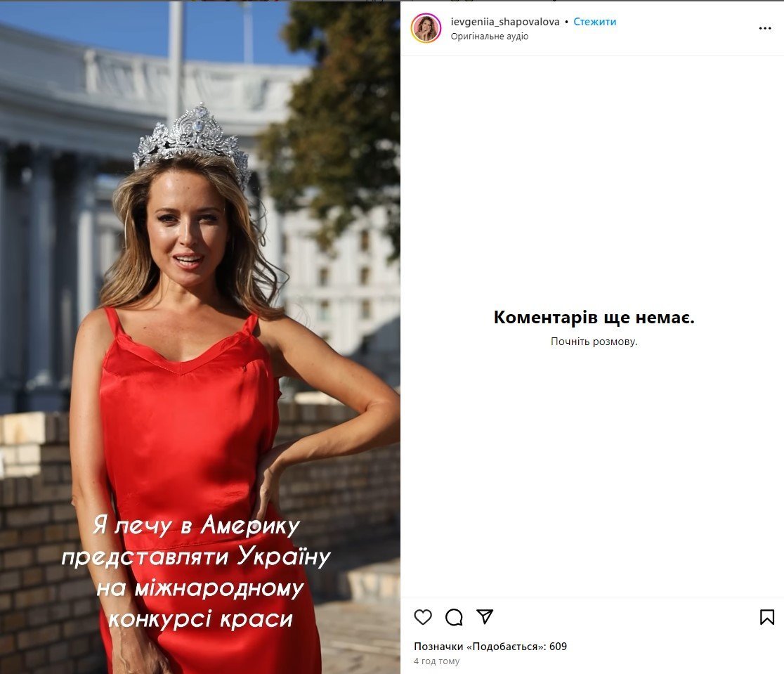784x674 pixels.
Task: Like the post with the heart icon
Action: [x=423, y=617]
